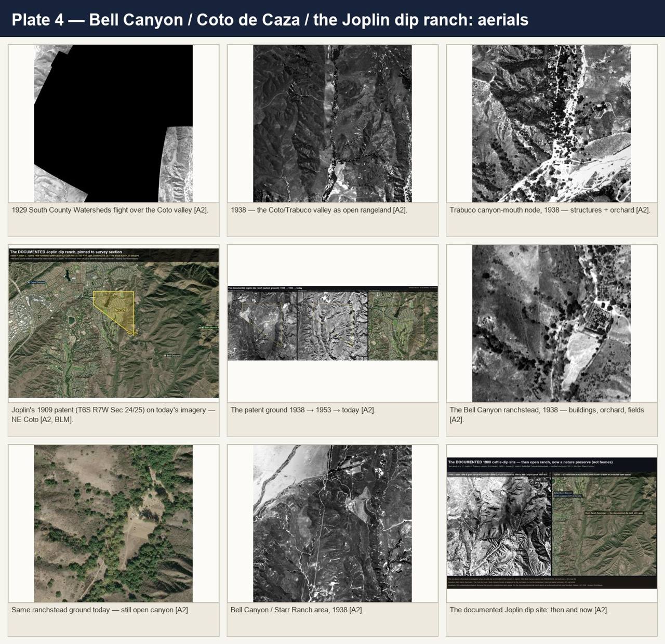665x644 pixels.
Task: Click the caption 'Trabuco canyon-mouth node, 1938 — structures + orchard [A2].'
Action: coord(550,210)
